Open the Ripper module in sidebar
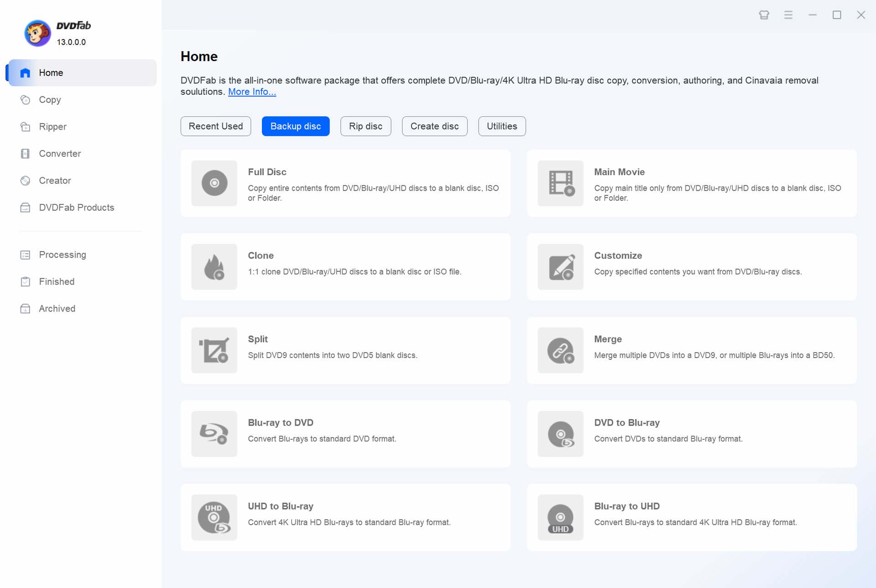 [52, 127]
